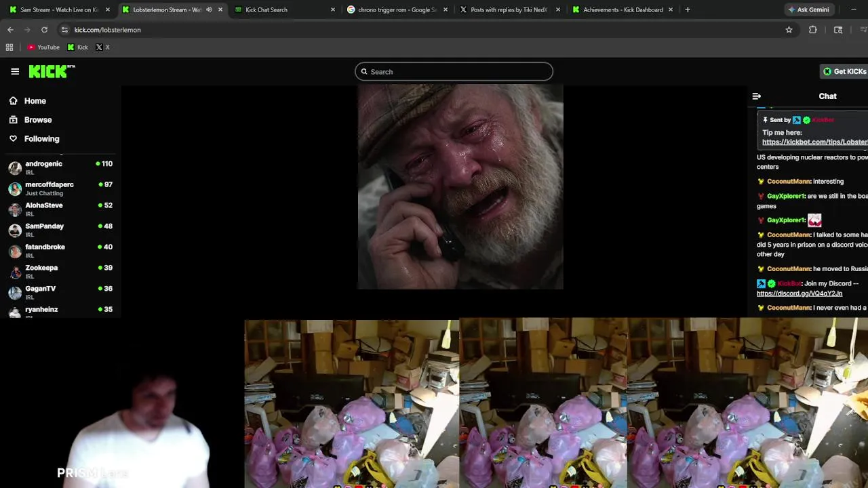Open AlohaSteve channel
The height and width of the screenshot is (488, 868).
pos(60,209)
